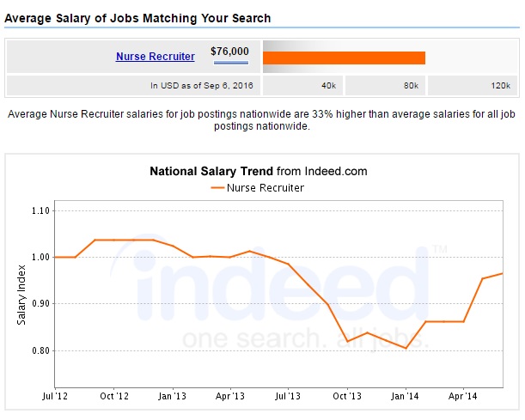Screen dimensions: 525x420
Task: Click the $76,000 average salary figure
Action: click(x=230, y=51)
